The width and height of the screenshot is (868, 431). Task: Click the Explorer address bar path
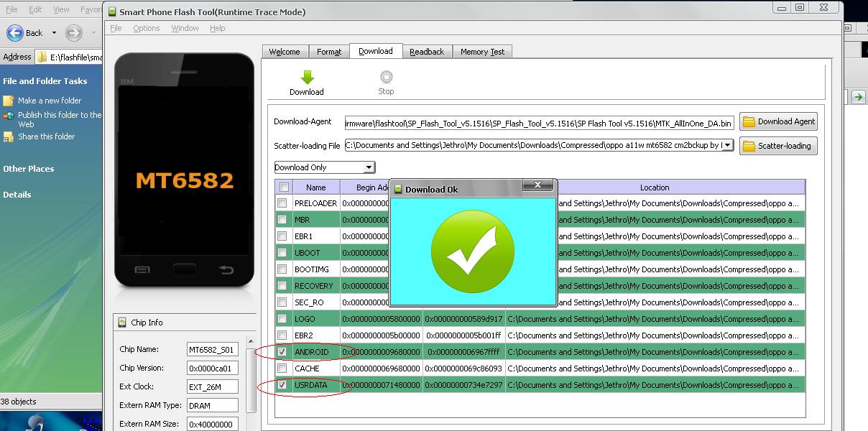point(68,57)
